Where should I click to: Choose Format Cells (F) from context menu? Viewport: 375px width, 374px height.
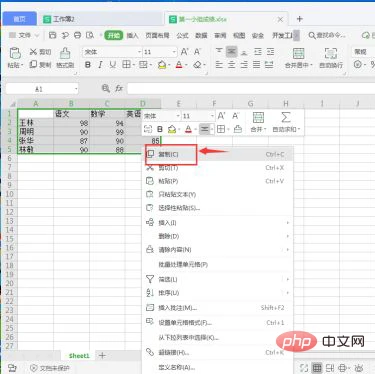218,323
